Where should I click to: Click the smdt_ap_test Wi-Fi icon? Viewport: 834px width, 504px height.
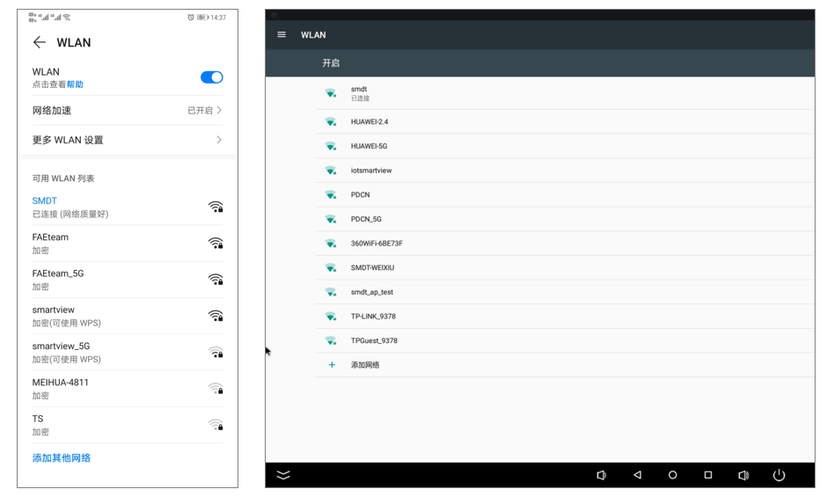[331, 292]
